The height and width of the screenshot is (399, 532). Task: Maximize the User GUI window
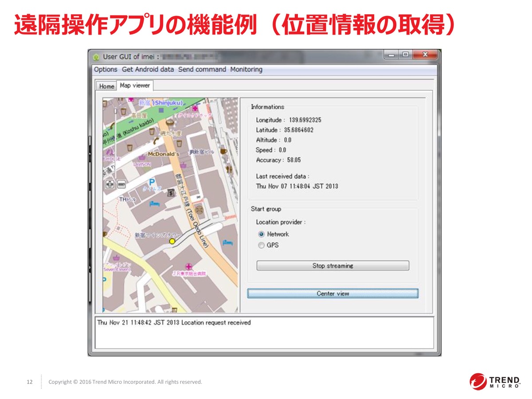click(405, 55)
